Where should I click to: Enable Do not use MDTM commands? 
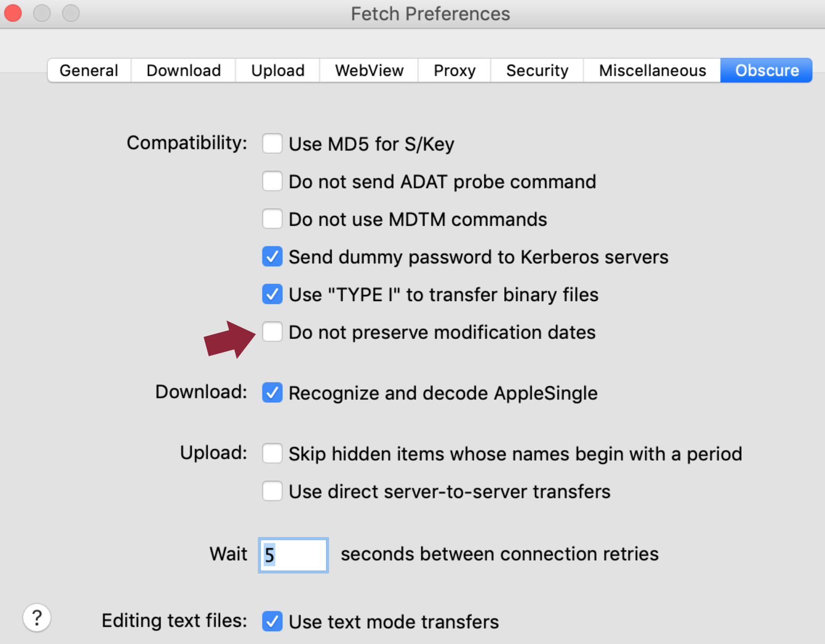pos(272,219)
